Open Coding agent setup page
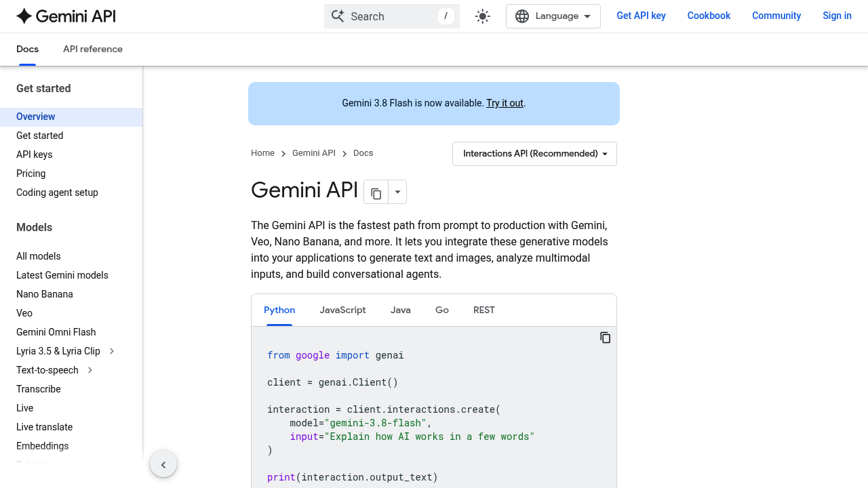 click(57, 192)
